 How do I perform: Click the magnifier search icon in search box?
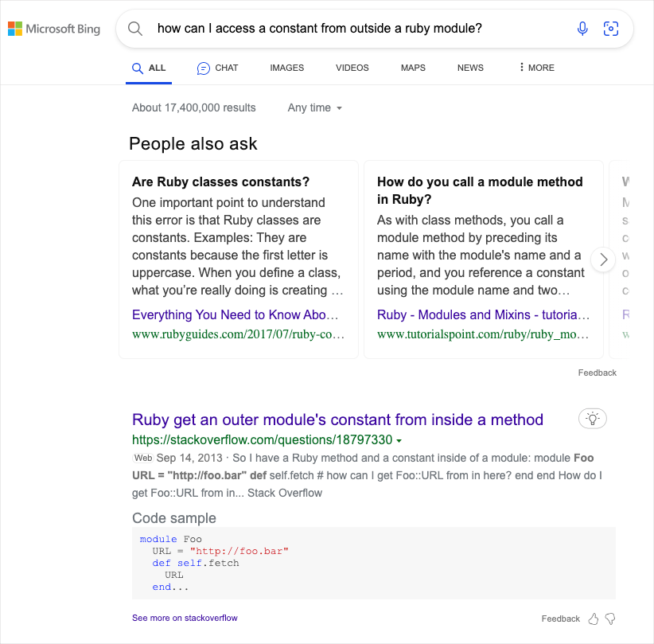click(135, 29)
